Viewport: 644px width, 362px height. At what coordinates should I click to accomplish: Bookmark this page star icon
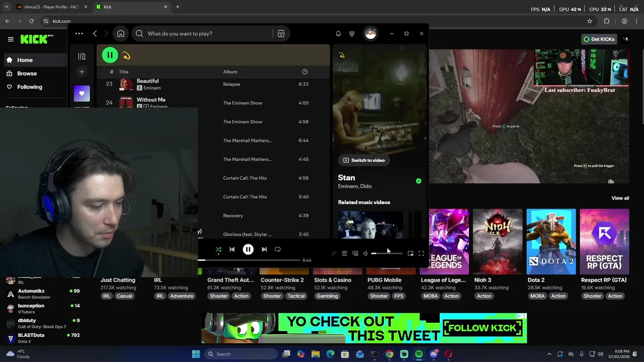pos(590,21)
